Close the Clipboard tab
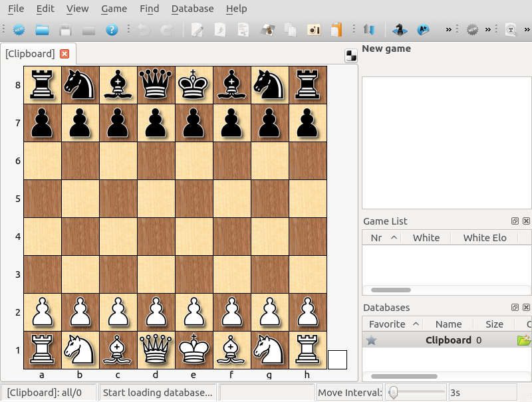 click(x=64, y=54)
